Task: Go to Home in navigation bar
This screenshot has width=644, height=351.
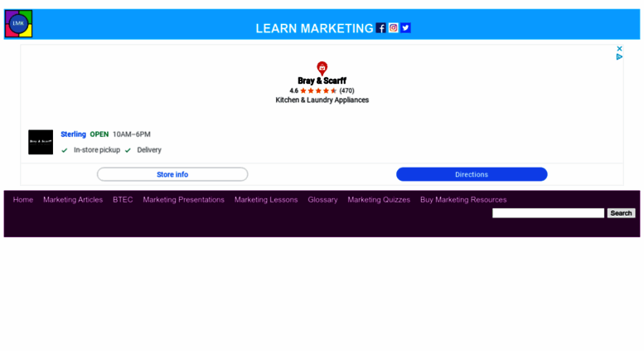Action: (x=23, y=200)
